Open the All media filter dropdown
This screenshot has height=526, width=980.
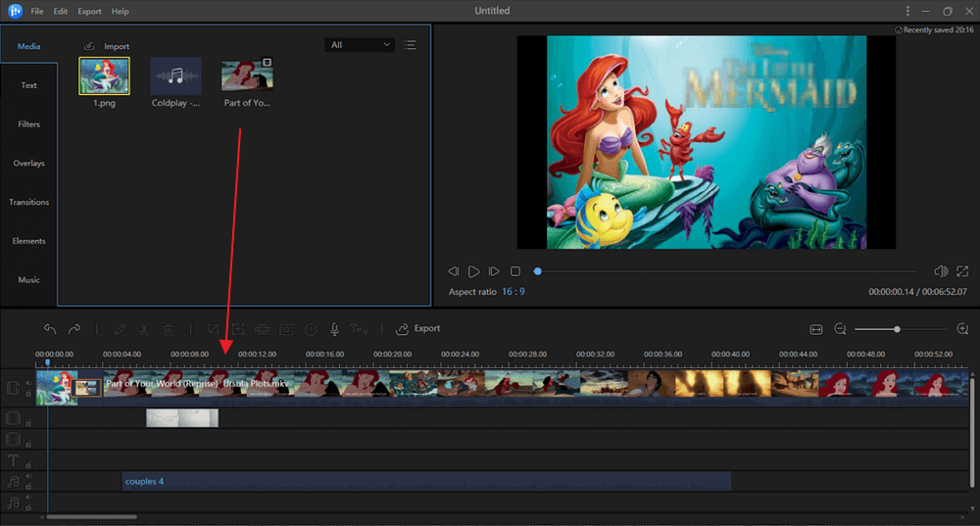click(360, 45)
